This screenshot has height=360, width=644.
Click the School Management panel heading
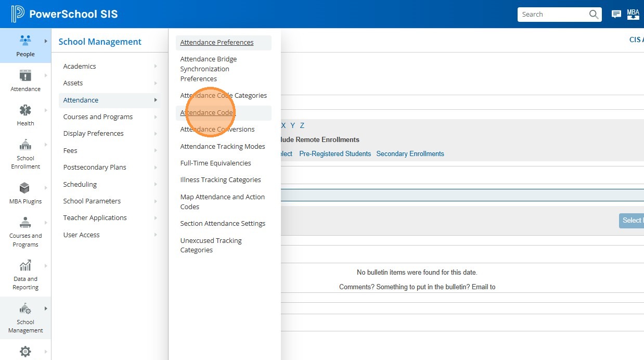pos(100,42)
